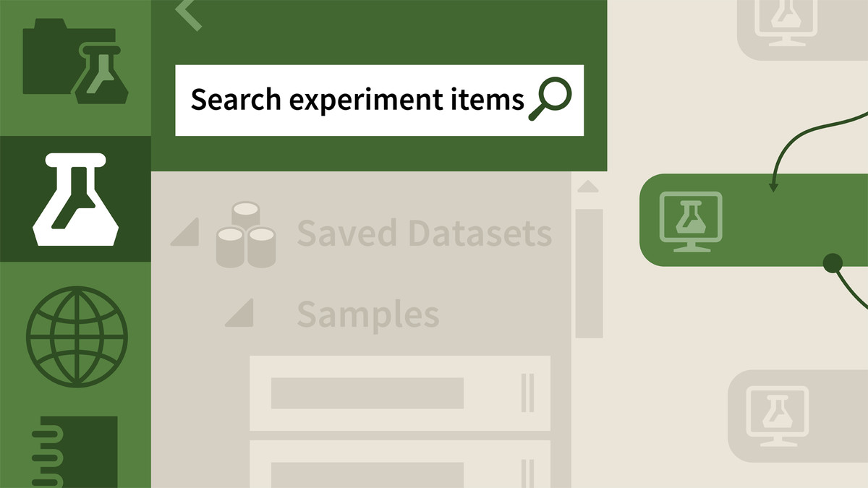Collapse the Saved Datasets tree triangle
The height and width of the screenshot is (488, 868).
(x=184, y=234)
